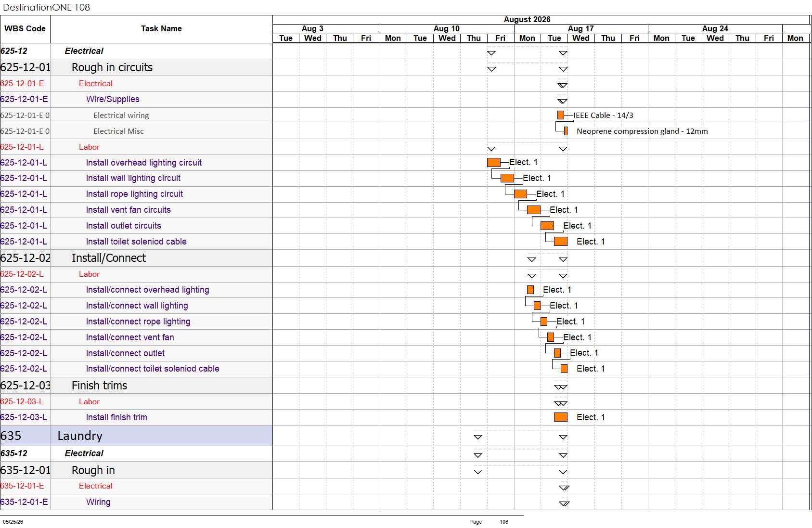Pick the Install outlet circuits orange bar
The image size is (812, 528).
tap(547, 226)
